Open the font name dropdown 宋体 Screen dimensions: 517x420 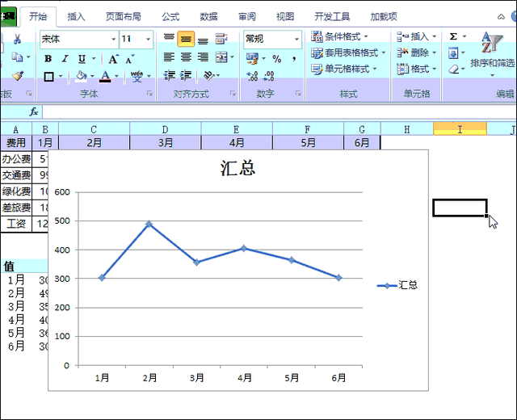point(113,40)
